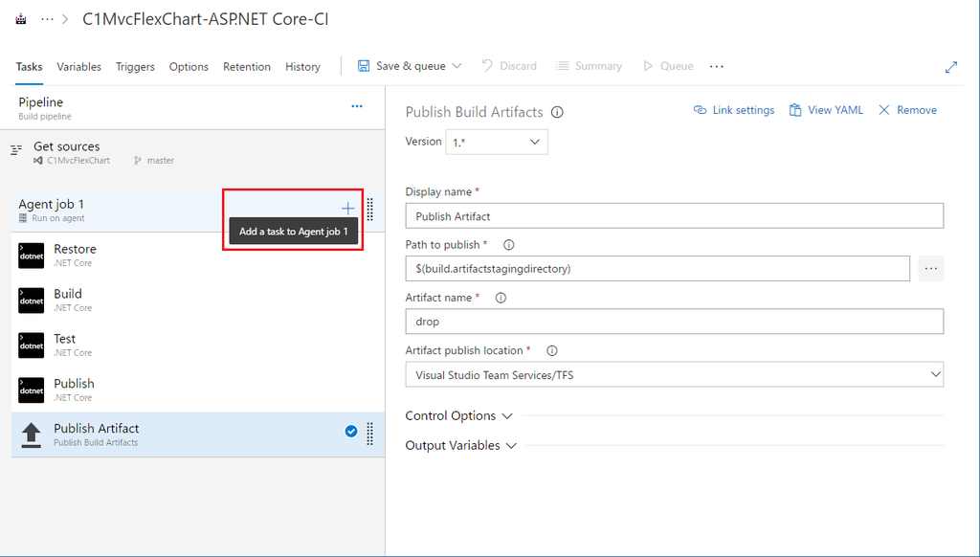Browse path with the ellipsis button
This screenshot has height=557, width=980.
930,269
